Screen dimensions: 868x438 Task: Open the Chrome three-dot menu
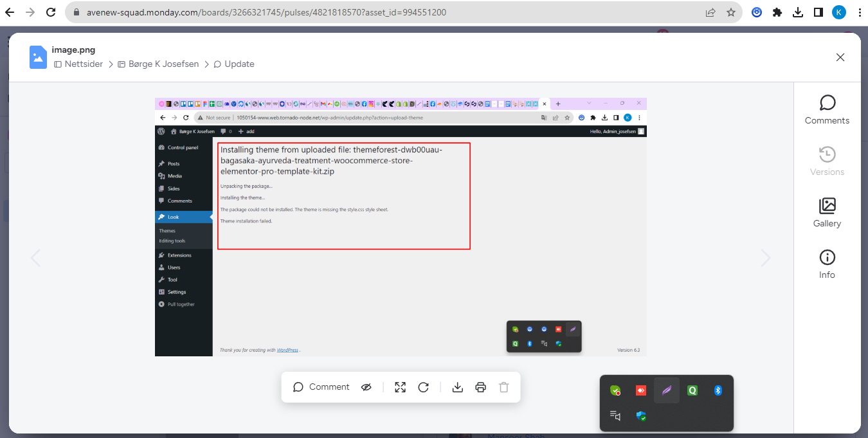tap(860, 12)
